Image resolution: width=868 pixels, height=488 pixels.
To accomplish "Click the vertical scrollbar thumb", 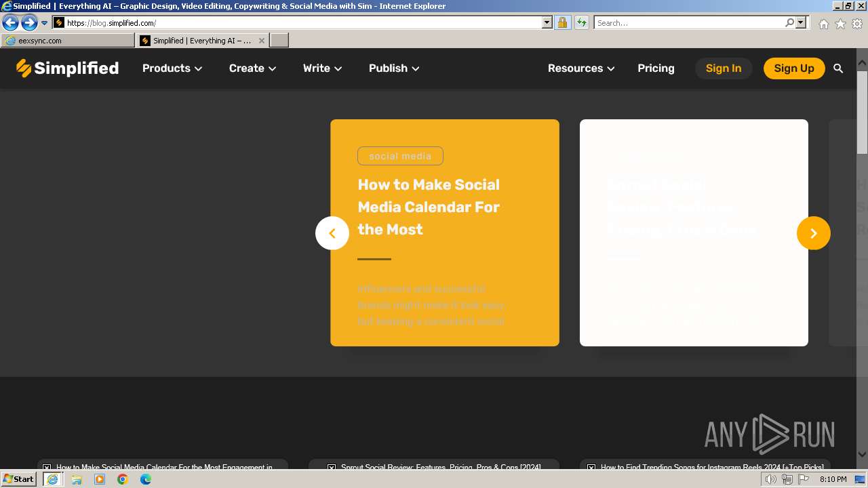I will click(862, 112).
